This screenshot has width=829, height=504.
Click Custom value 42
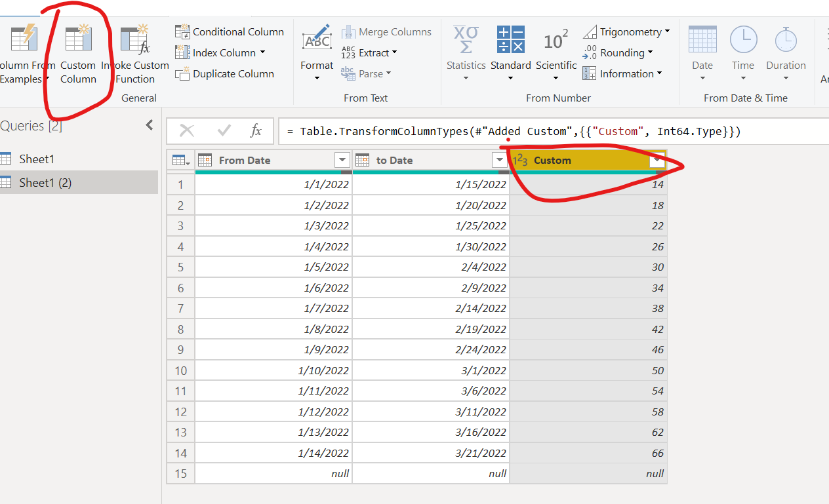588,329
